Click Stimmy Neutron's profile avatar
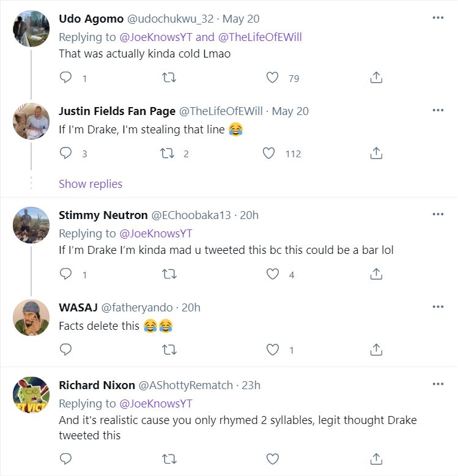The width and height of the screenshot is (458, 476). point(31,225)
